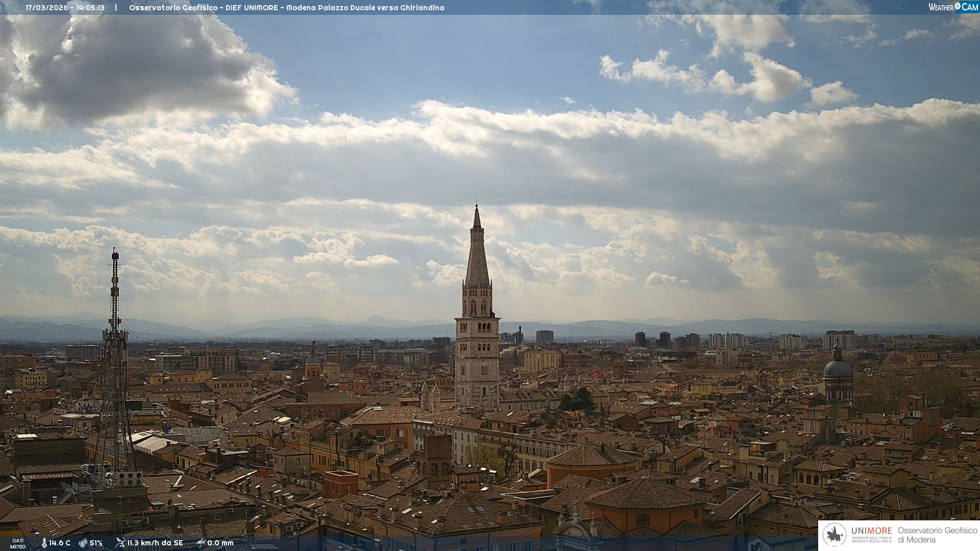The image size is (980, 551).
Task: Click the 14.6 C temperature reading
Action: click(60, 543)
